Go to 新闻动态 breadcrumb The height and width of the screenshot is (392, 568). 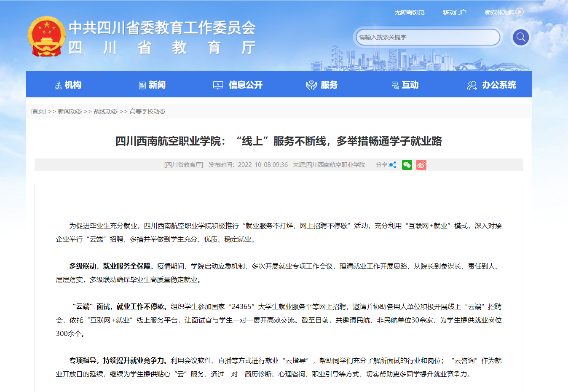pyautogui.click(x=70, y=111)
